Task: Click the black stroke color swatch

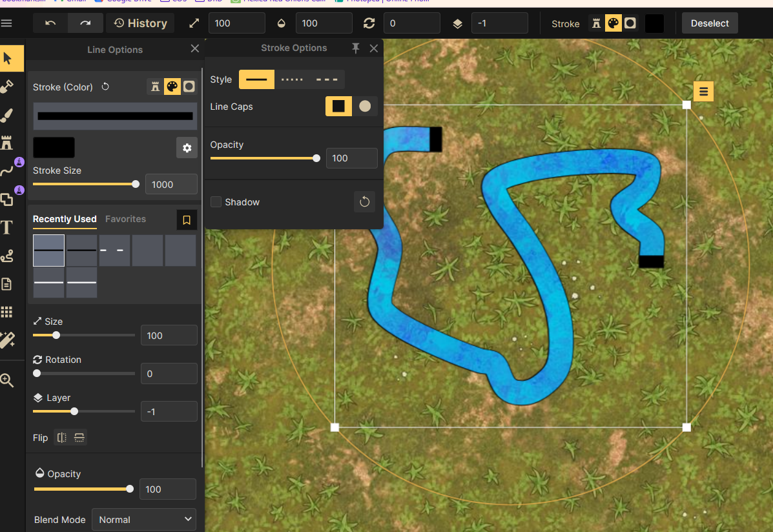Action: pos(54,147)
